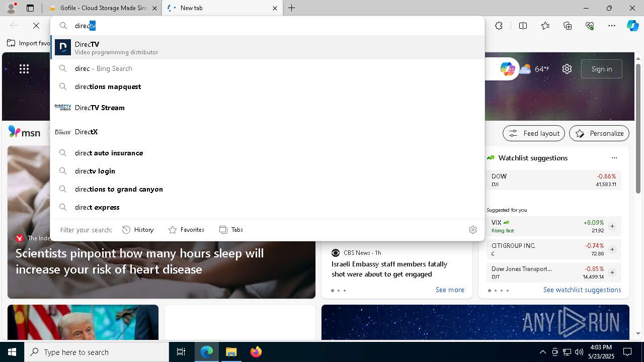Launch Firefox from taskbar
Viewport: 644px width, 362px height.
tap(256, 352)
